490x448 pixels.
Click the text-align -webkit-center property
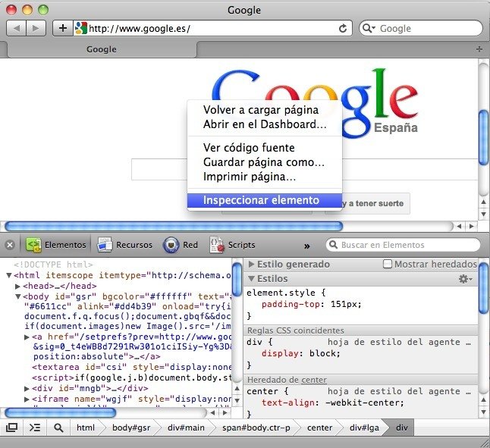point(333,403)
